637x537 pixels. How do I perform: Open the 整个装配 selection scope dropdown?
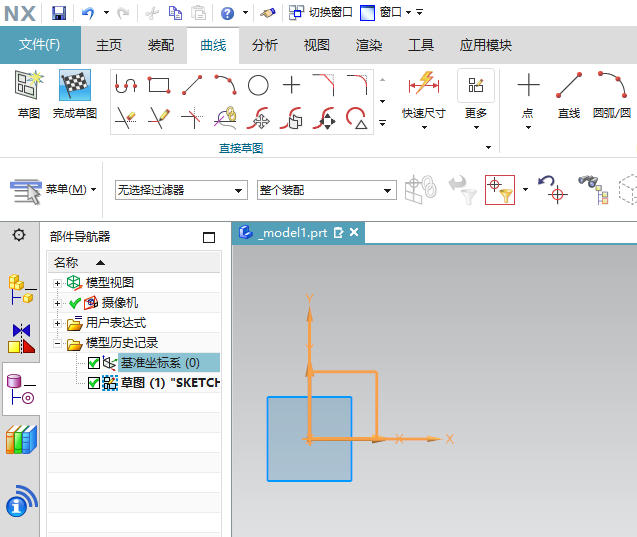pyautogui.click(x=327, y=190)
